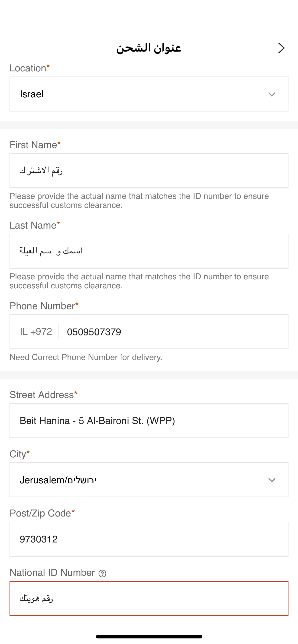Click the chevron arrow in the City field

pyautogui.click(x=272, y=480)
